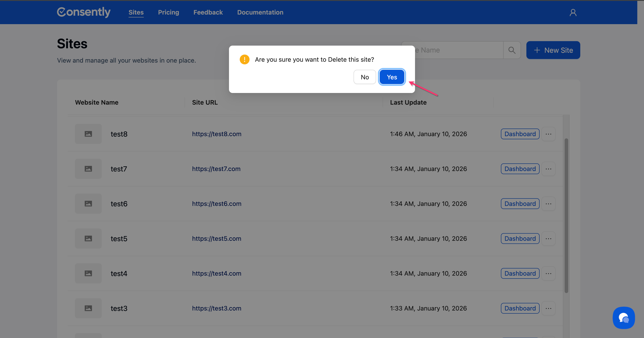
Task: Click the search magnifier icon
Action: [512, 50]
